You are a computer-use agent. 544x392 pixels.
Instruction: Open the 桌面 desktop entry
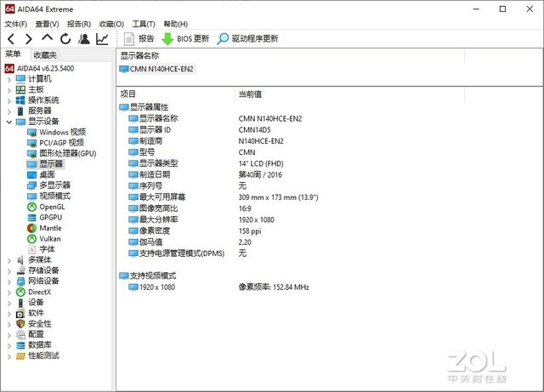(41, 174)
